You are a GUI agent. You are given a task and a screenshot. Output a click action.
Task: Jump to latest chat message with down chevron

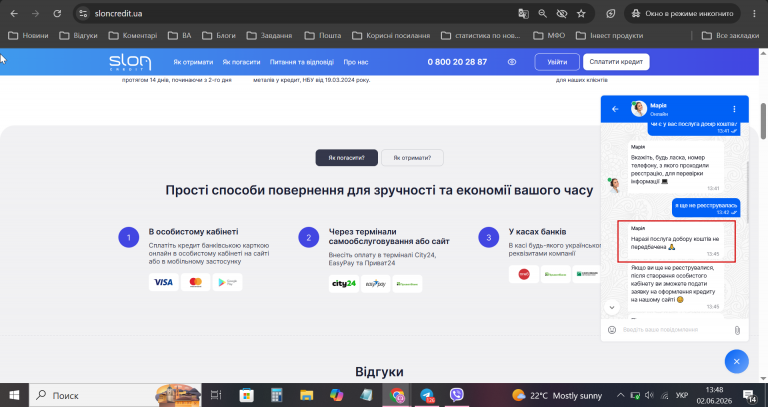tap(612, 307)
